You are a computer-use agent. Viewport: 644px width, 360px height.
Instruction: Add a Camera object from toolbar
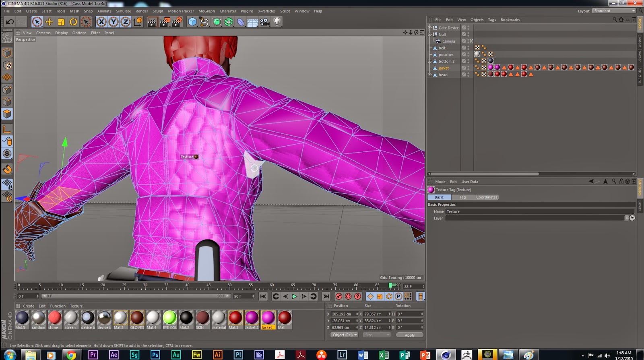[265, 22]
